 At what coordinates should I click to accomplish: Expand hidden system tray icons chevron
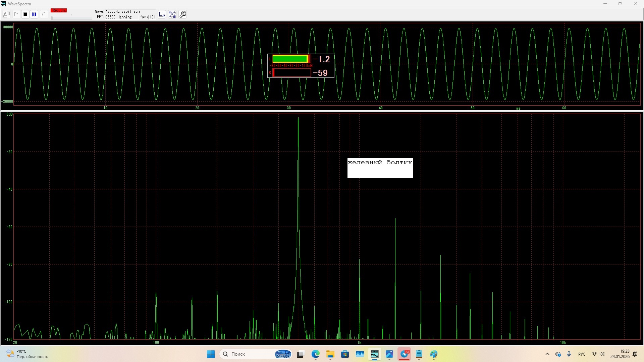[x=547, y=354]
